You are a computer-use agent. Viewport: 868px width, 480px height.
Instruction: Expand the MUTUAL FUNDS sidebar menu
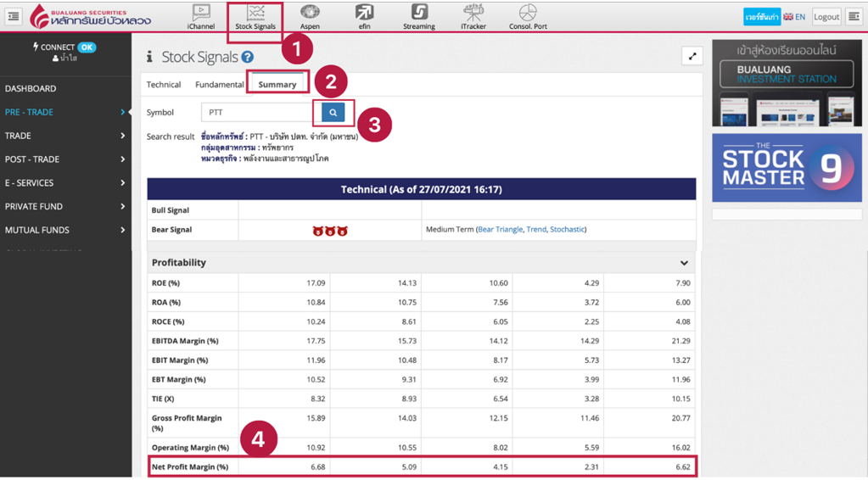[64, 230]
